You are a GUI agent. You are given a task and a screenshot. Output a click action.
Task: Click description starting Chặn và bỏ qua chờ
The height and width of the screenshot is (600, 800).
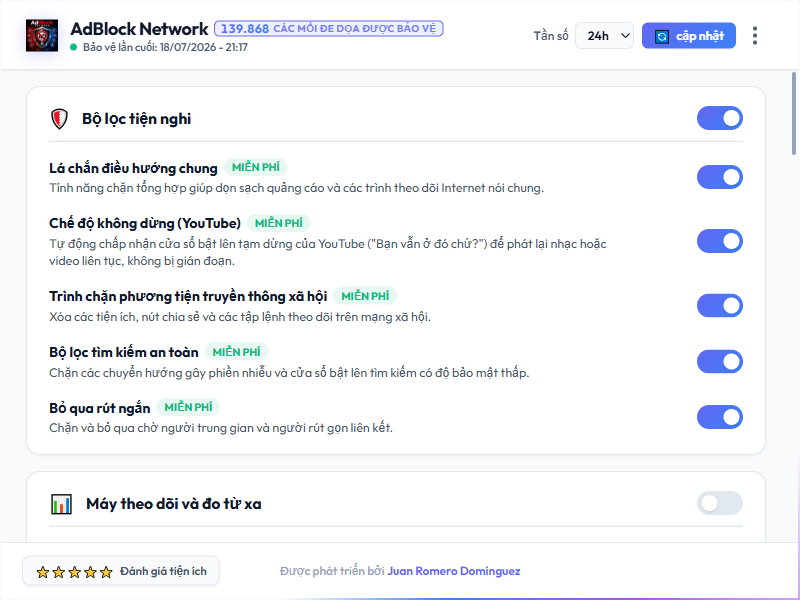(x=221, y=428)
